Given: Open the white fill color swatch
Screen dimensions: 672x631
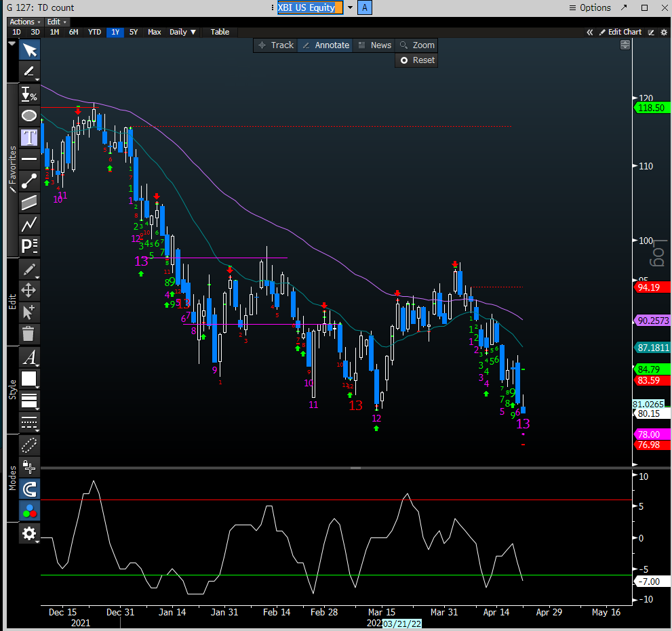Looking at the screenshot, I should point(28,379).
